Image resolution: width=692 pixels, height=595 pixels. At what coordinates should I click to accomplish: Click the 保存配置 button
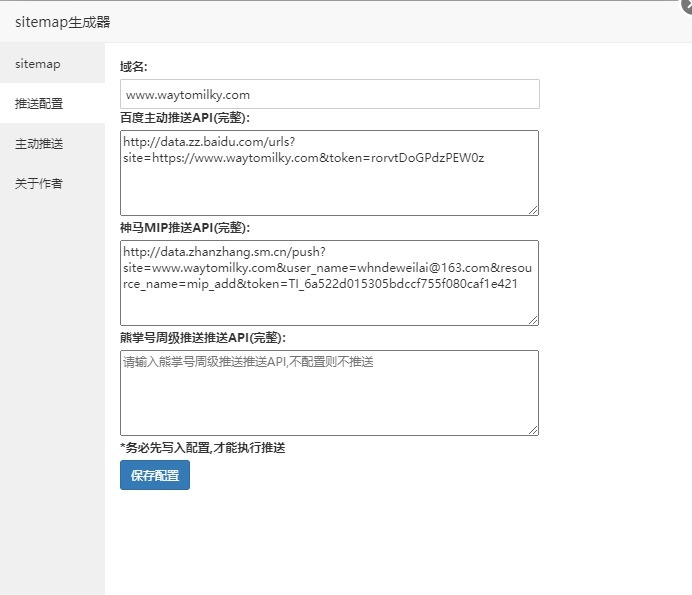155,475
